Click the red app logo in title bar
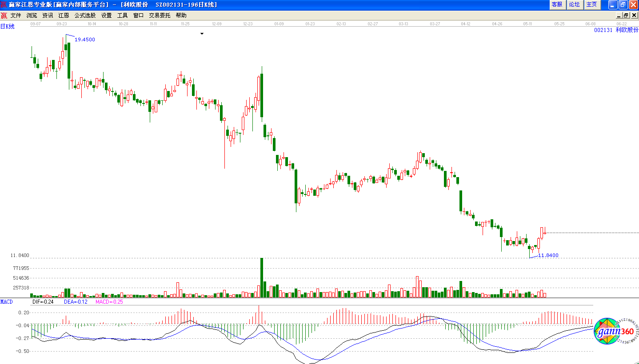The image size is (639, 364). (x=4, y=4)
